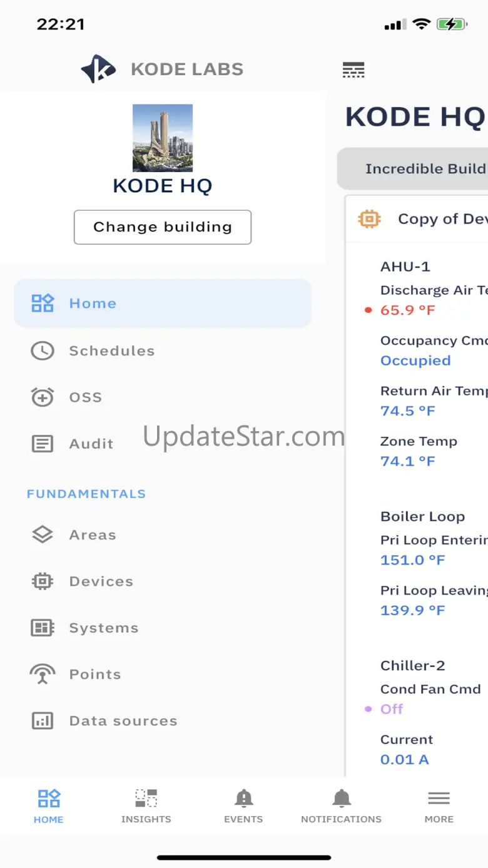Open the More menu tab

click(439, 806)
